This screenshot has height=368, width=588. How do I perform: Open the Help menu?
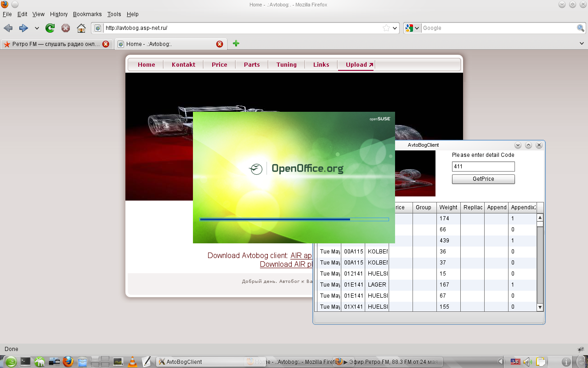[x=133, y=14]
